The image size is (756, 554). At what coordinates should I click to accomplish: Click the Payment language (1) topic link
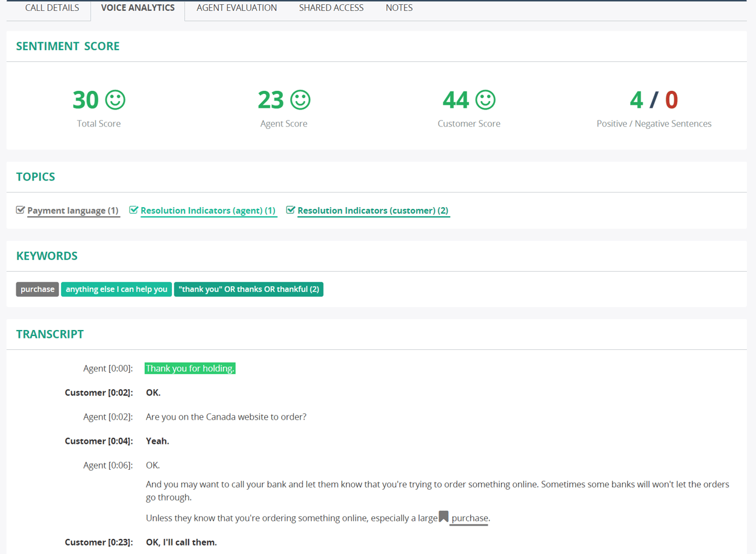pyautogui.click(x=73, y=211)
